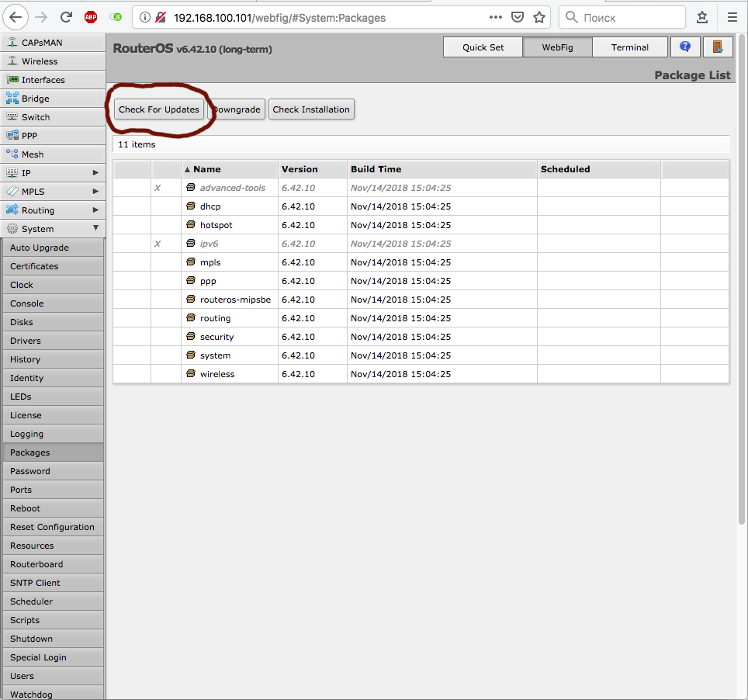Image resolution: width=748 pixels, height=700 pixels.
Task: Click disabled X flag on advanced-tools row
Action: 158,188
